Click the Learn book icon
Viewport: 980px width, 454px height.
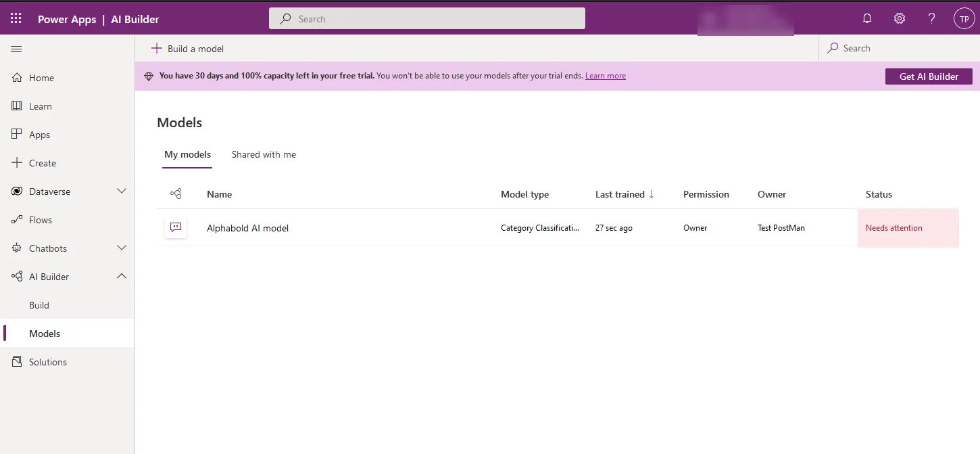17,106
